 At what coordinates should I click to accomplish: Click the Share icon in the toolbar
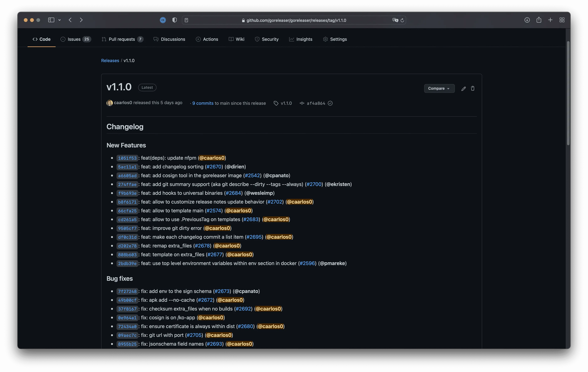point(539,20)
